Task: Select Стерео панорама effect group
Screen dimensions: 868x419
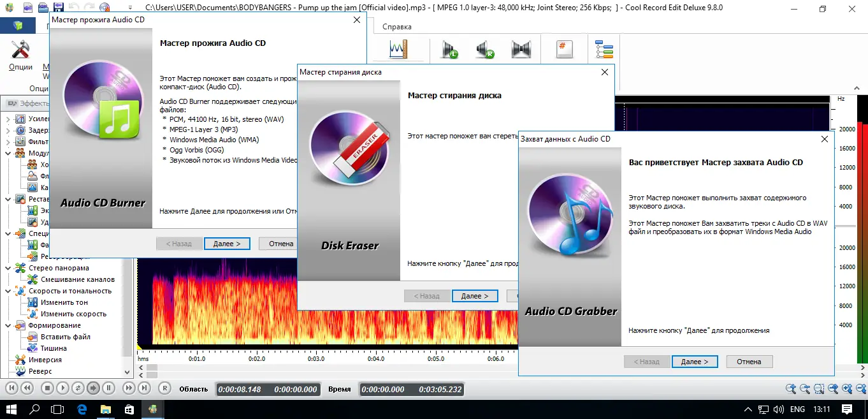Action: point(59,268)
